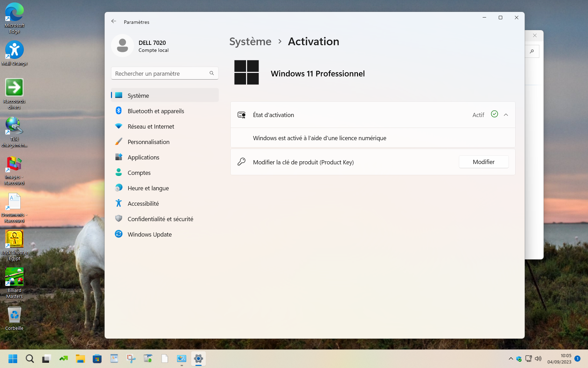Open Bluetooth et appareils settings
Screen dimensions: 588x368
point(165,111)
